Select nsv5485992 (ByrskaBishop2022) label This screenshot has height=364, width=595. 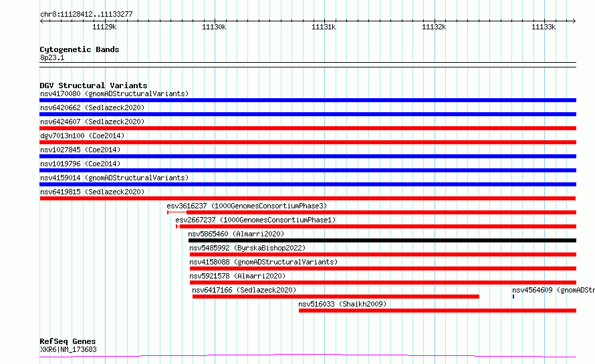(247, 248)
